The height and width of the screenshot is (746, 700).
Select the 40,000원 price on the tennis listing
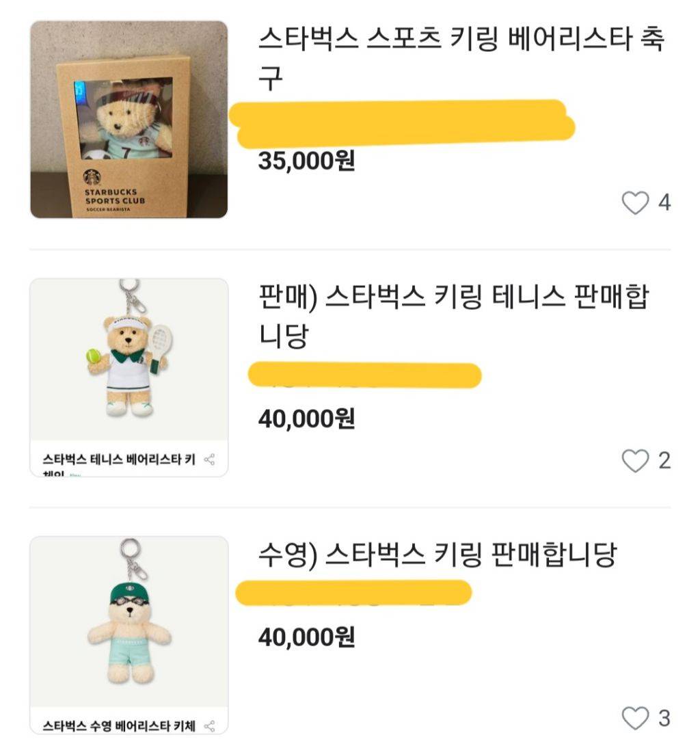click(x=307, y=418)
